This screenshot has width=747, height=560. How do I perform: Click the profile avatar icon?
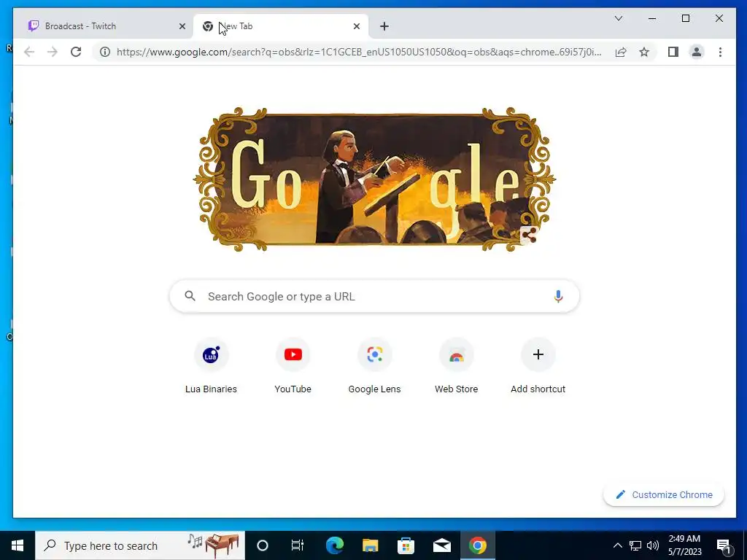(697, 52)
